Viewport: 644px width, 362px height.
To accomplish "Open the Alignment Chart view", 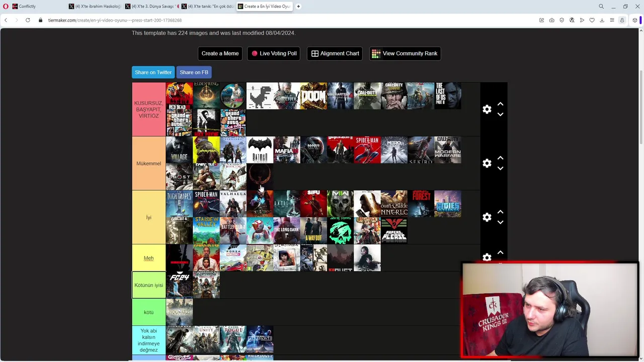I will click(x=335, y=53).
